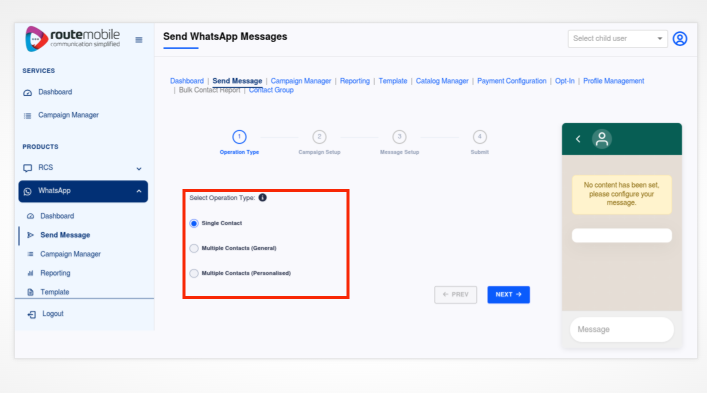Open Catalog Manager link in top navigation
This screenshot has height=393, width=707.
tap(442, 81)
